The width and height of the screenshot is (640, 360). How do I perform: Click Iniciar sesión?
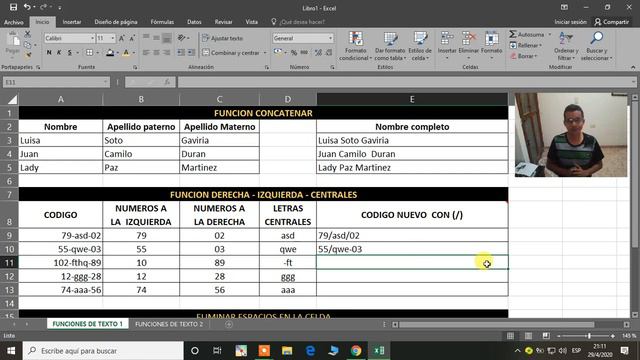click(x=570, y=22)
